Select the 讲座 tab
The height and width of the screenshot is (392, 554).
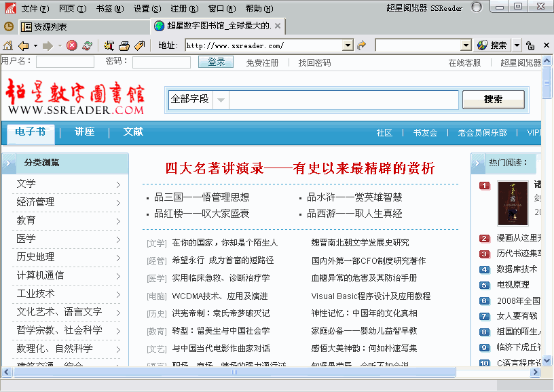point(84,132)
